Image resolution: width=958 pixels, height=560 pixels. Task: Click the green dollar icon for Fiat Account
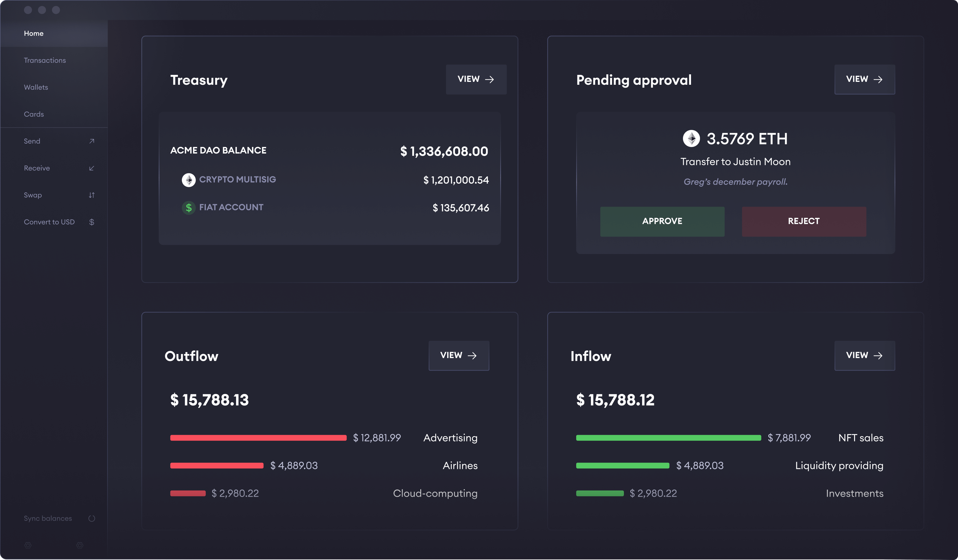189,208
